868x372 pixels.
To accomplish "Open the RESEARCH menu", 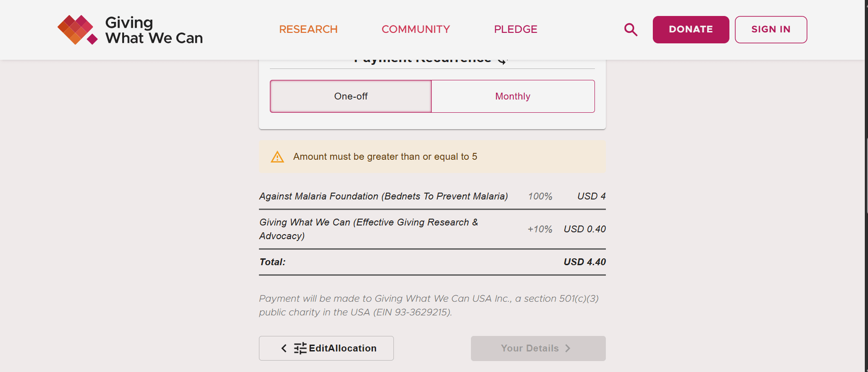I will [308, 29].
